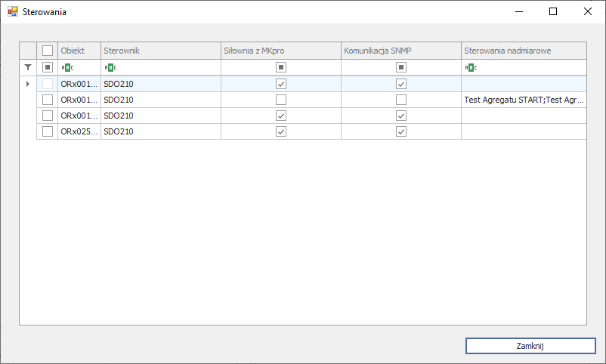Sort by the Obiekt column header

pyautogui.click(x=79, y=51)
